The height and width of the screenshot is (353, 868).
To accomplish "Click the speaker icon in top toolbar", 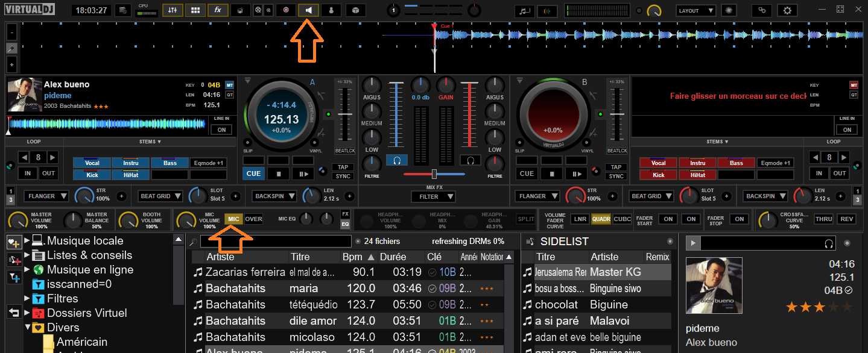I will point(309,10).
